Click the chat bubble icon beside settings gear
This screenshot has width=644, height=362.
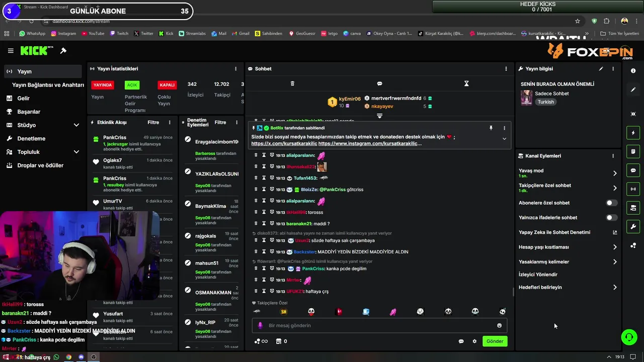[x=461, y=341]
